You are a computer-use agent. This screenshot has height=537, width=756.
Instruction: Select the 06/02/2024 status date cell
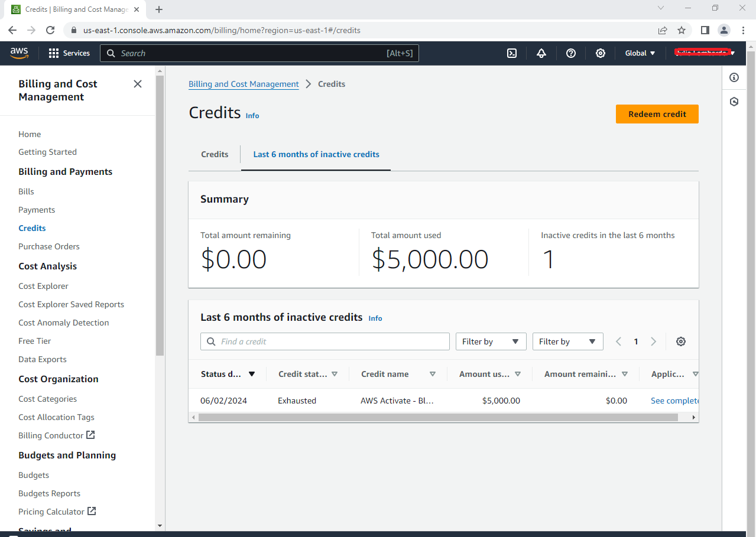click(223, 401)
